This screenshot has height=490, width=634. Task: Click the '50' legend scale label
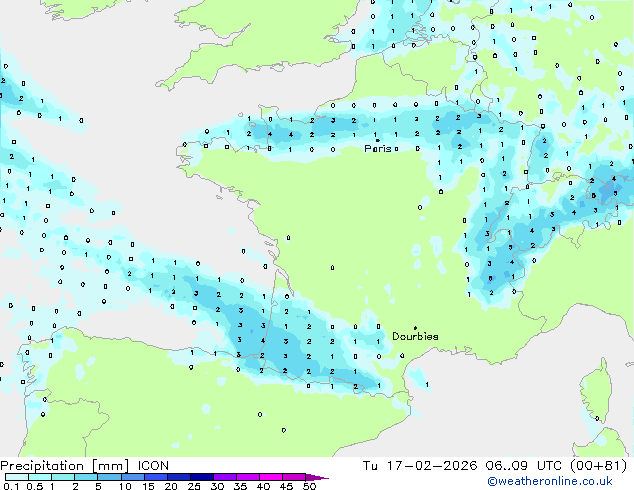(x=310, y=486)
